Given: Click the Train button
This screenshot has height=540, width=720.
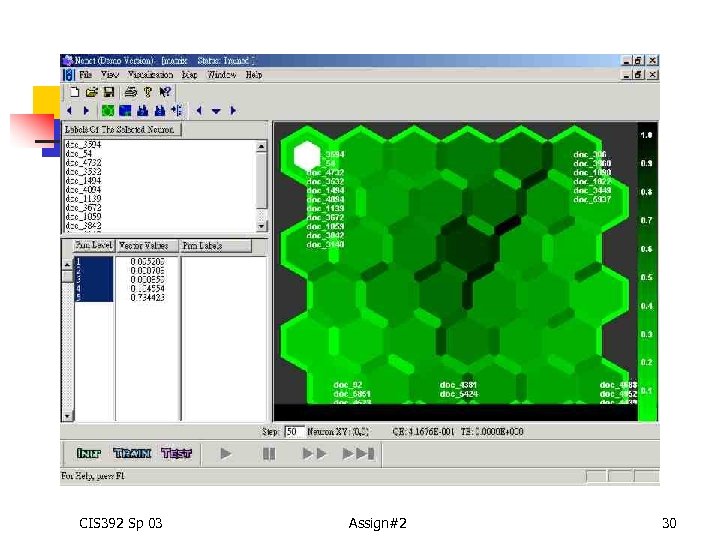Looking at the screenshot, I should (132, 453).
